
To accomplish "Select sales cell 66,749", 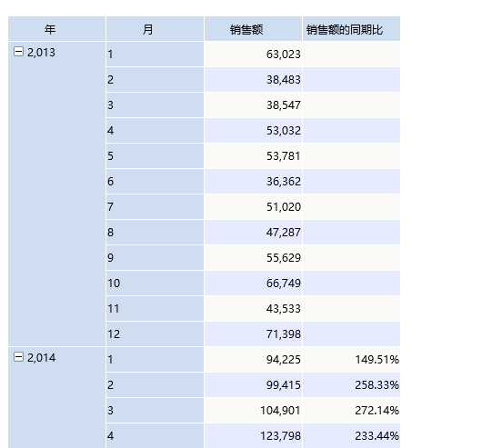I will point(253,284).
